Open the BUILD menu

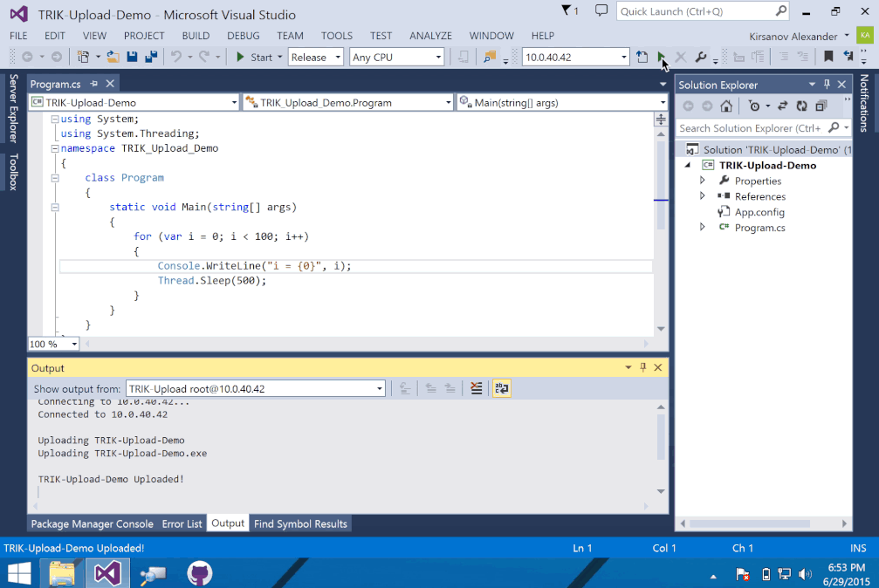coord(196,35)
